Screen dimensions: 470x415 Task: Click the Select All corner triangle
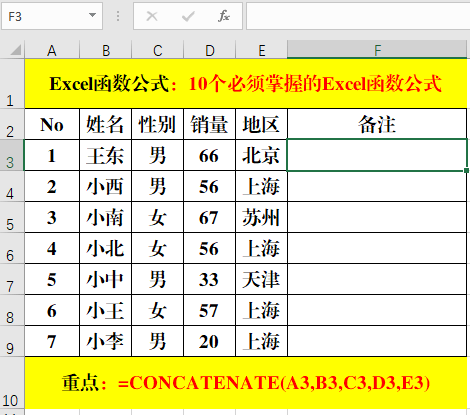pyautogui.click(x=15, y=50)
